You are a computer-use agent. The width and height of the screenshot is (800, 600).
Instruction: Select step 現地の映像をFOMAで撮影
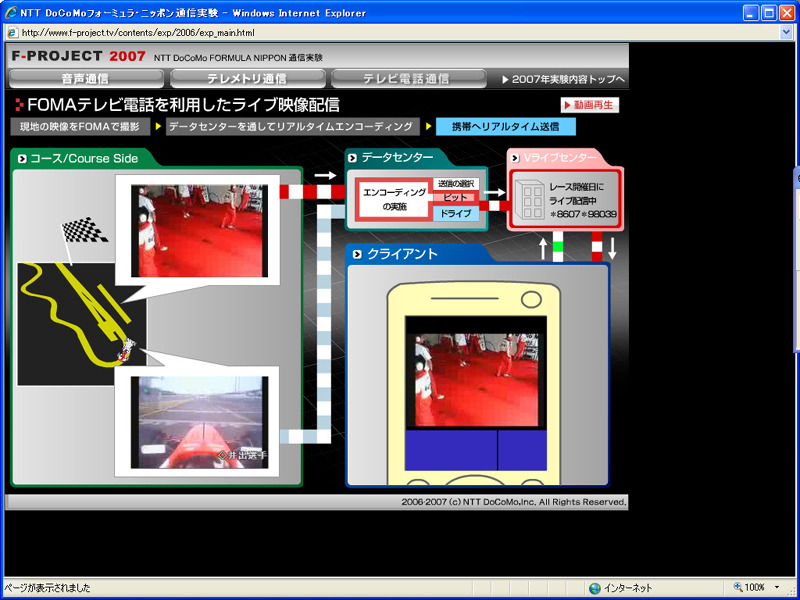80,127
